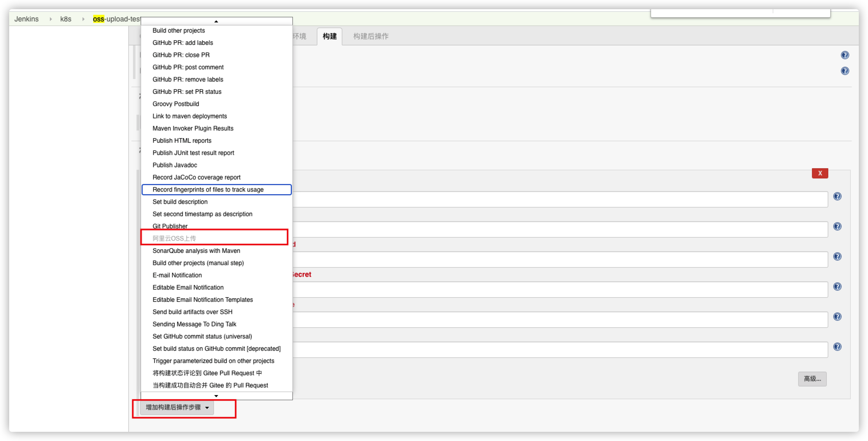
Task: Click the 高级... button
Action: click(812, 379)
